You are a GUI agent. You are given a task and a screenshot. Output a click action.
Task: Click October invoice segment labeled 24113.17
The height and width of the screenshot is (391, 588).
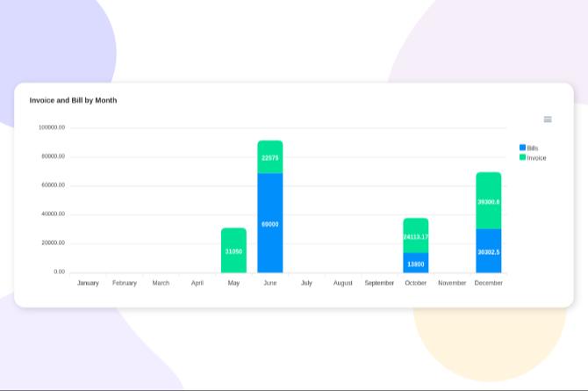tap(416, 235)
